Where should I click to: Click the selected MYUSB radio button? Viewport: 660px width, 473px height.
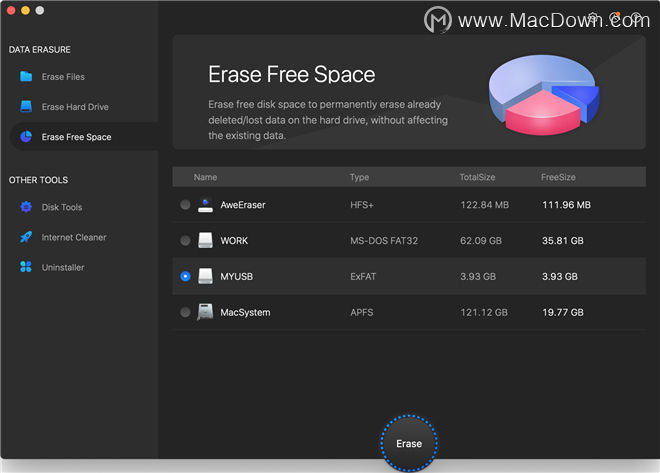[185, 276]
